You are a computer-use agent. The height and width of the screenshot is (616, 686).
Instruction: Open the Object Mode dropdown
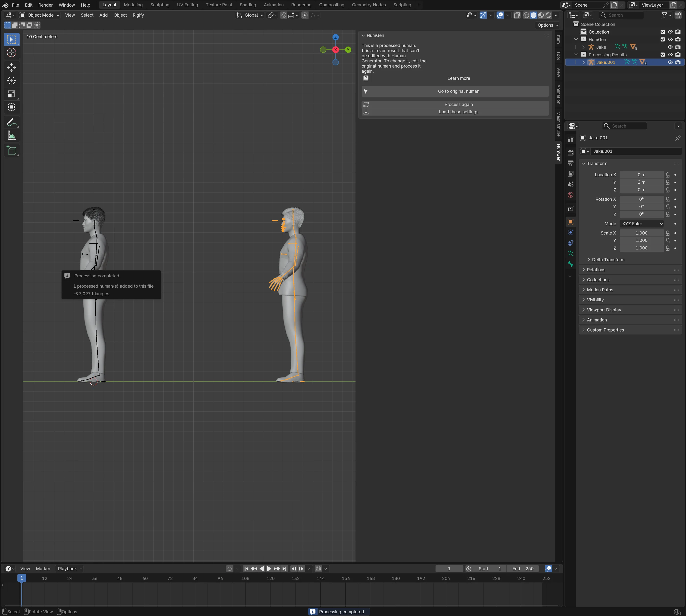pyautogui.click(x=39, y=15)
